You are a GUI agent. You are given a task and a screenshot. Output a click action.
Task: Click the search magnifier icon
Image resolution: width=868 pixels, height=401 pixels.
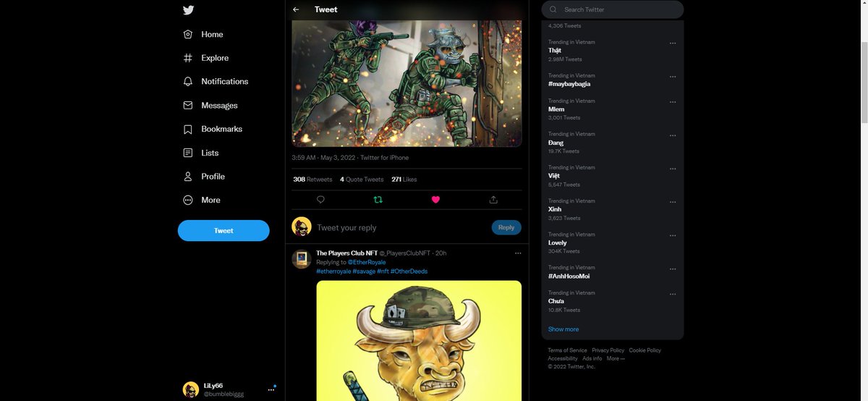coord(553,9)
